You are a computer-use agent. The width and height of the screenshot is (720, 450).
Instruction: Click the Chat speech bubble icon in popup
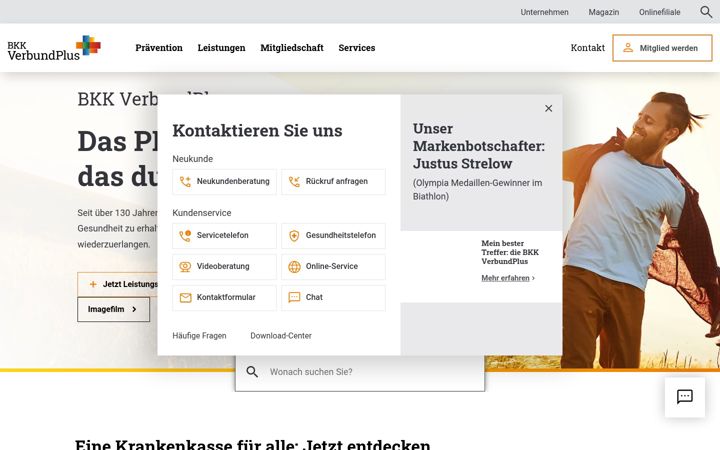[294, 298]
